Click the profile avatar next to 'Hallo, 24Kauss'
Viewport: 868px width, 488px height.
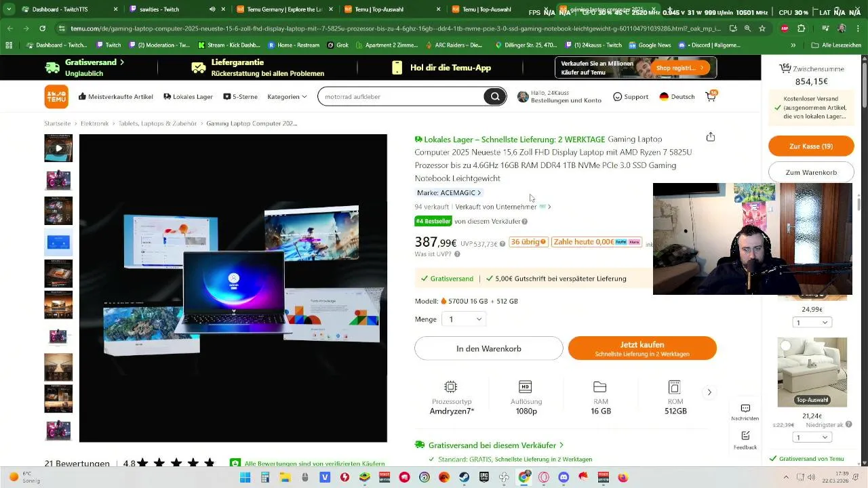(523, 96)
